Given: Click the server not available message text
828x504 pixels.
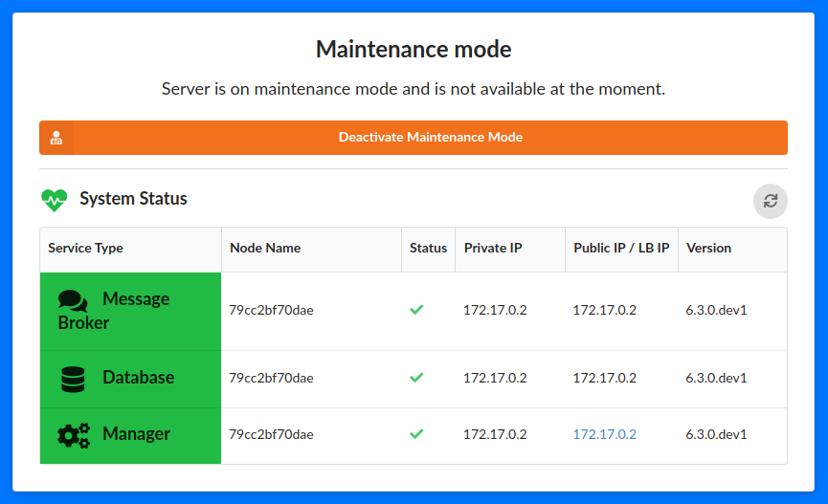Looking at the screenshot, I should [414, 89].
